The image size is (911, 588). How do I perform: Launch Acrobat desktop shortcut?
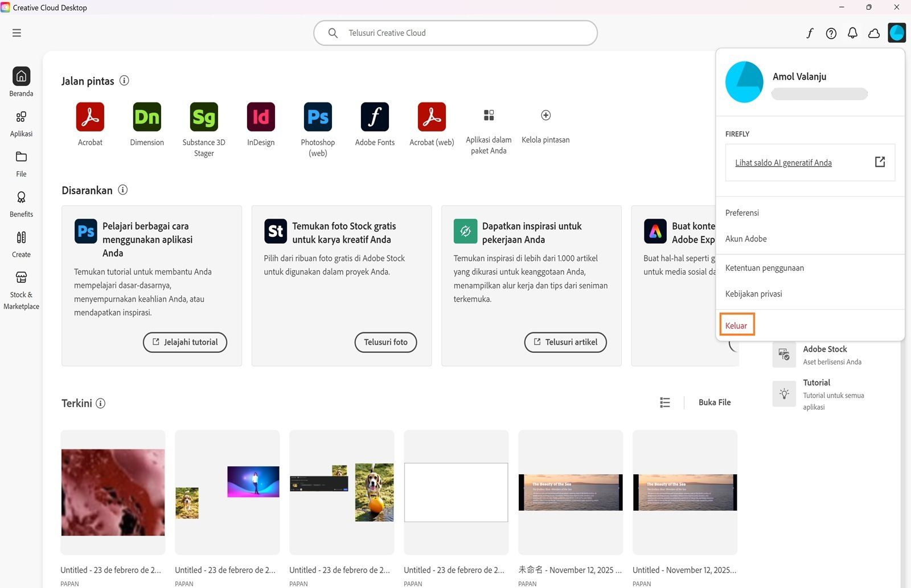[x=90, y=117]
